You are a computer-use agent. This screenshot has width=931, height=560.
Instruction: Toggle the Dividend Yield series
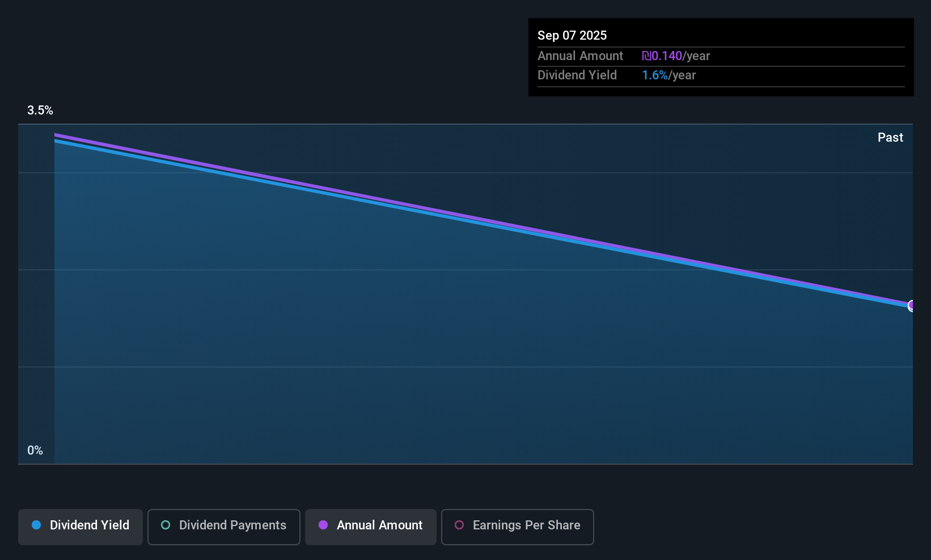tap(81, 527)
